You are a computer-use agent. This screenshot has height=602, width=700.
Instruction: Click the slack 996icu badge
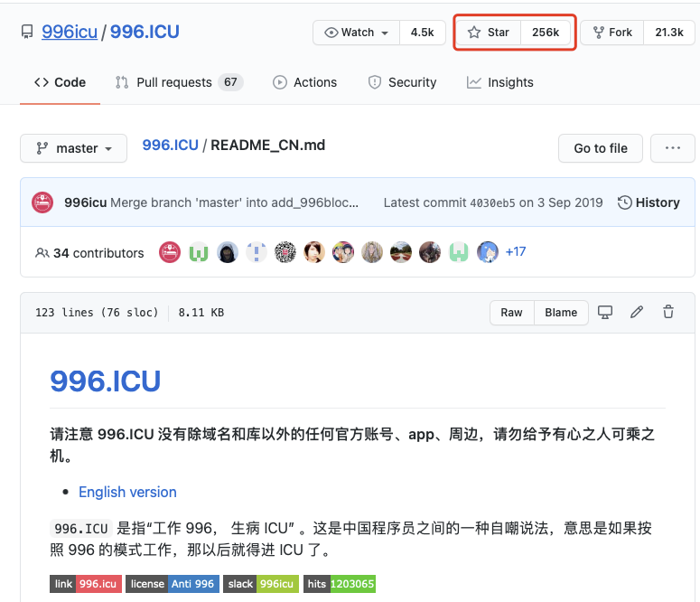click(x=261, y=584)
